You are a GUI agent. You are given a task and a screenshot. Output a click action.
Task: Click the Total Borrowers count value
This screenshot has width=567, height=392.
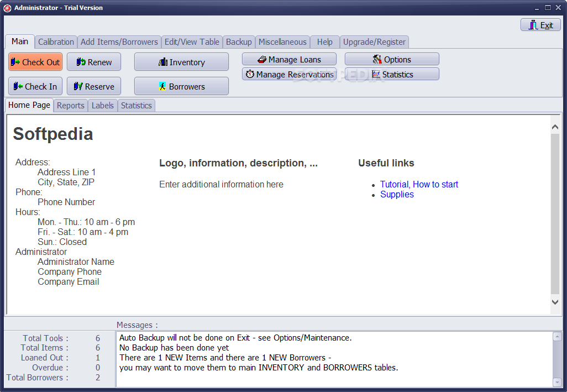[98, 377]
